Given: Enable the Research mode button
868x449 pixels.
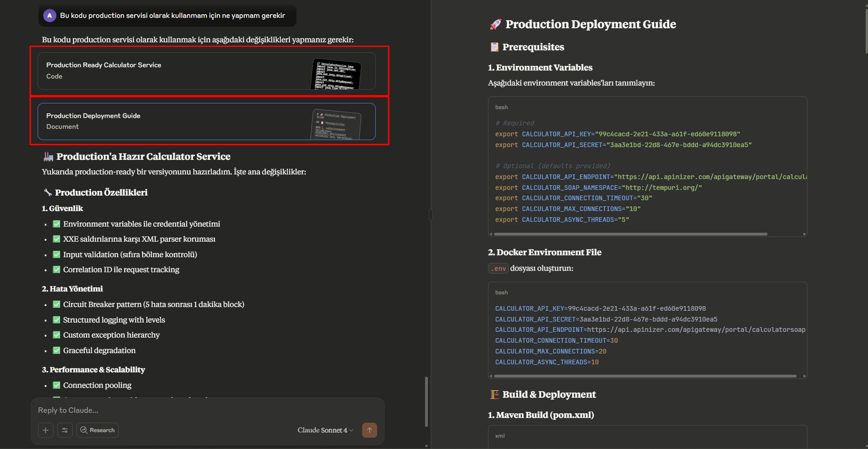Looking at the screenshot, I should coord(98,430).
